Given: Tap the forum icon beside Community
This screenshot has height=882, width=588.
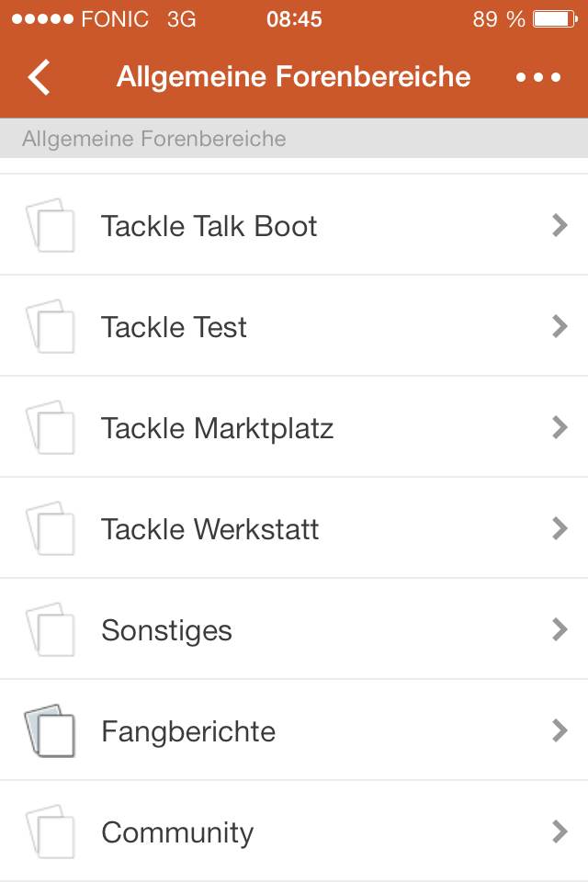Looking at the screenshot, I should 51,831.
